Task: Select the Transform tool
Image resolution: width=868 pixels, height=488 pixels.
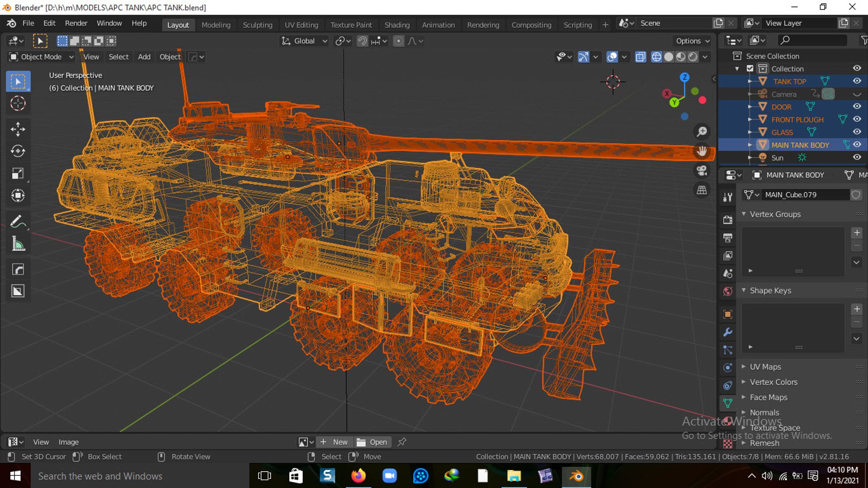Action: [x=18, y=195]
